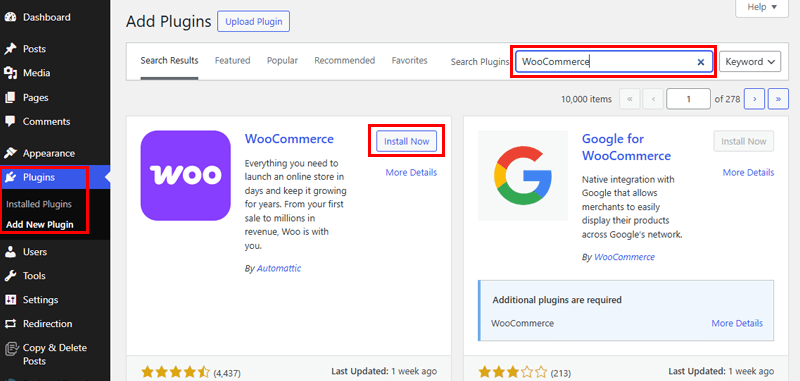Click the Plugins plug icon
The image size is (800, 381).
(10, 177)
